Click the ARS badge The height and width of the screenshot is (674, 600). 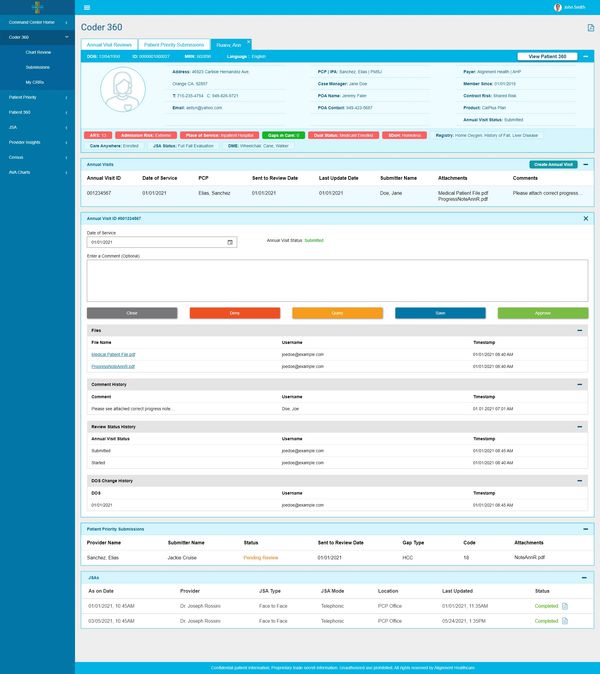click(98, 135)
